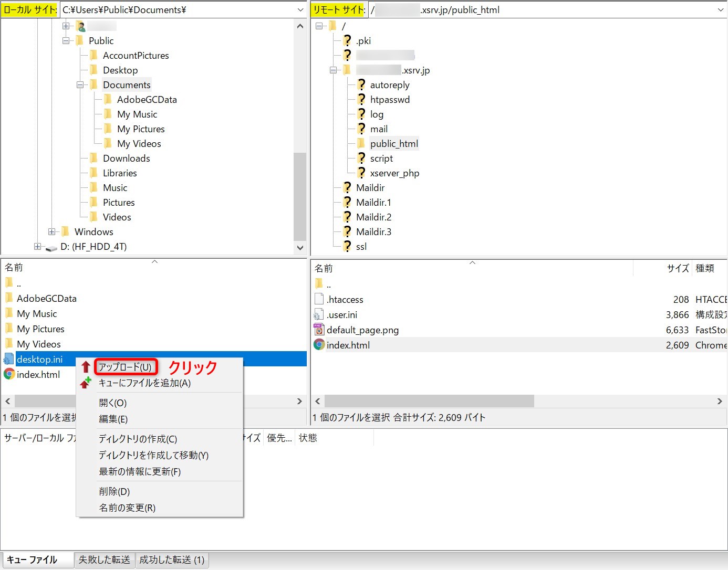Click the add-to-queue icon in the context menu
This screenshot has width=728, height=570.
pyautogui.click(x=86, y=383)
